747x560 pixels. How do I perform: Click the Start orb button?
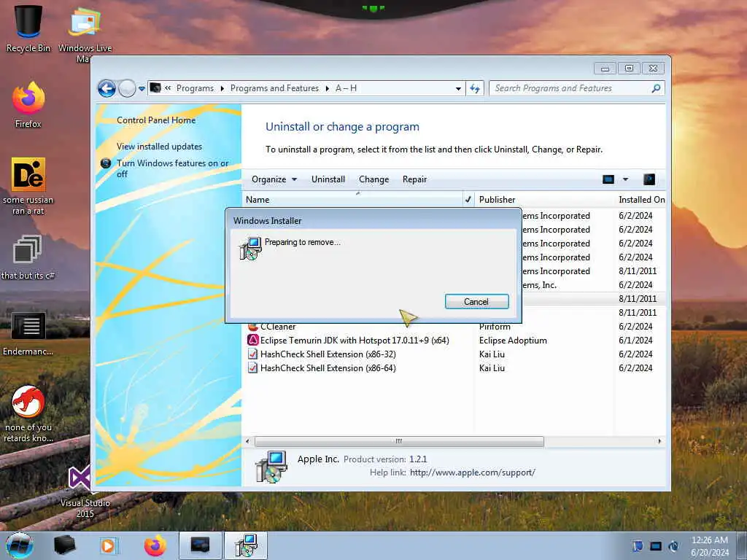click(20, 545)
